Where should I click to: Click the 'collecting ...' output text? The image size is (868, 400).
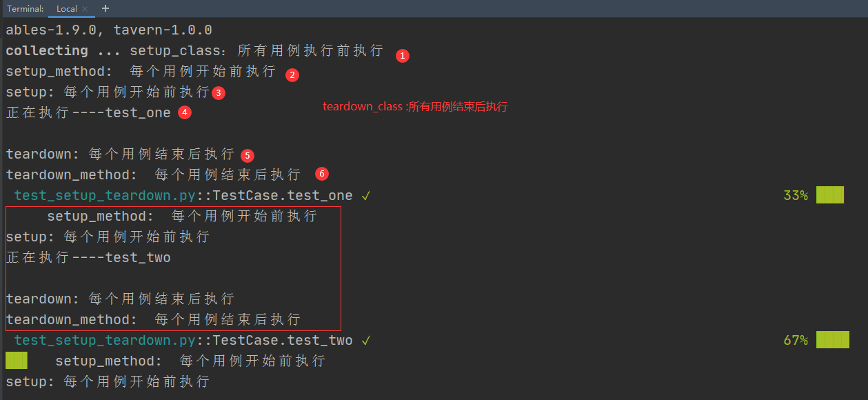coord(63,51)
